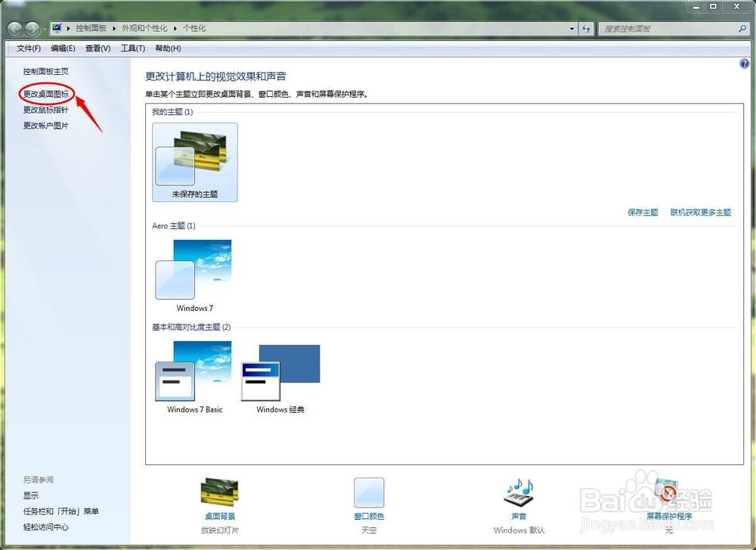The width and height of the screenshot is (756, 550).
Task: Click the Windows 默认 sound caption
Action: [x=519, y=530]
